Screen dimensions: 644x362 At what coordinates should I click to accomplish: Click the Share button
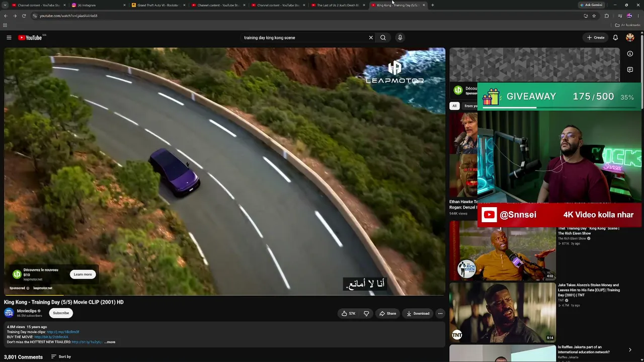click(x=388, y=313)
